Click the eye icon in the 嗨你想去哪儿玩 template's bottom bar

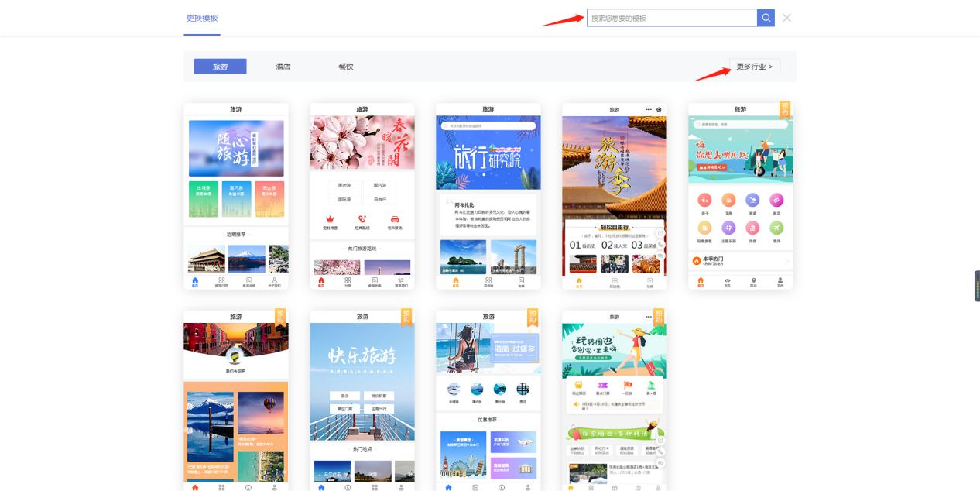[727, 280]
